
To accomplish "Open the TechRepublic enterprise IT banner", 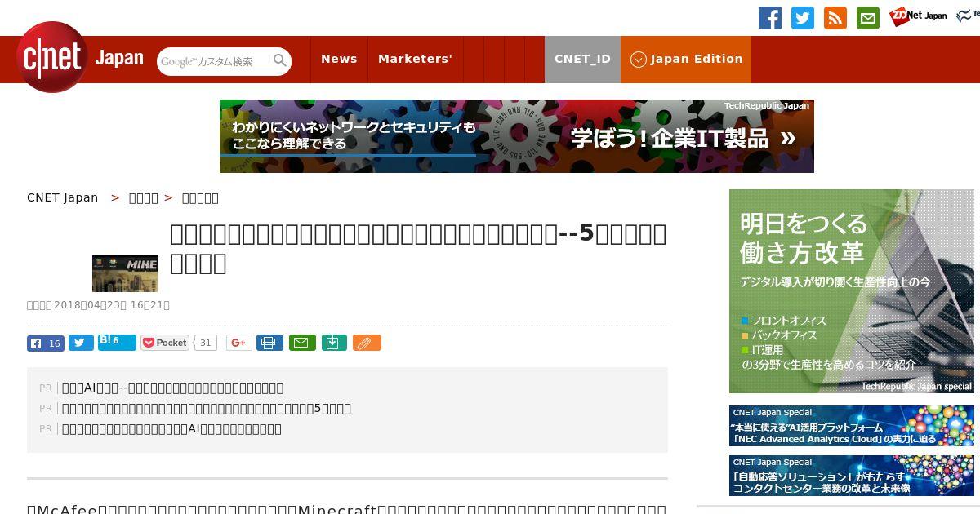I will pos(517,136).
